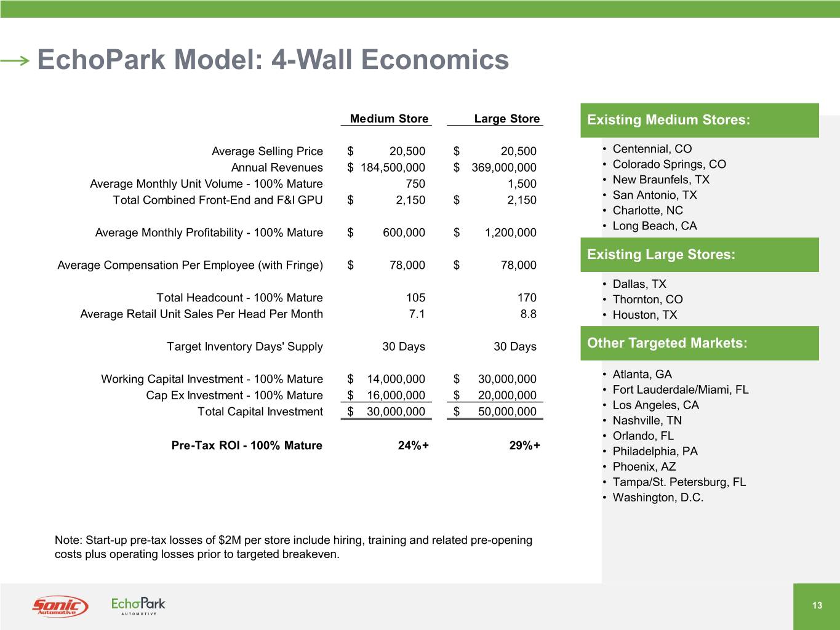Click 'New Braunfels, TX' list item

[x=661, y=180]
